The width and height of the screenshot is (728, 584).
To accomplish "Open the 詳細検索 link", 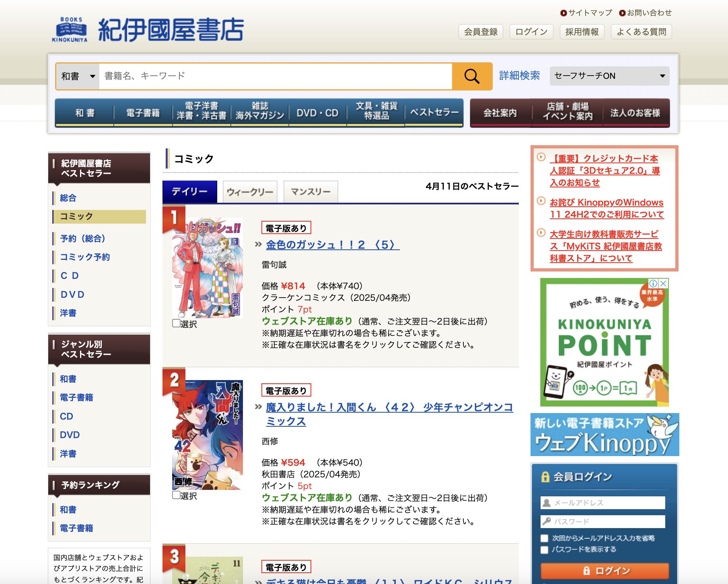I will [x=520, y=76].
